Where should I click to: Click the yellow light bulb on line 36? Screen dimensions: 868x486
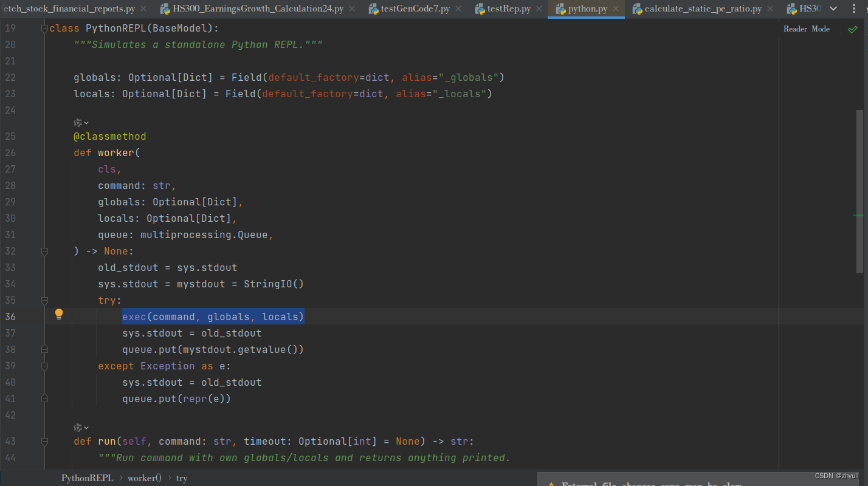[59, 314]
